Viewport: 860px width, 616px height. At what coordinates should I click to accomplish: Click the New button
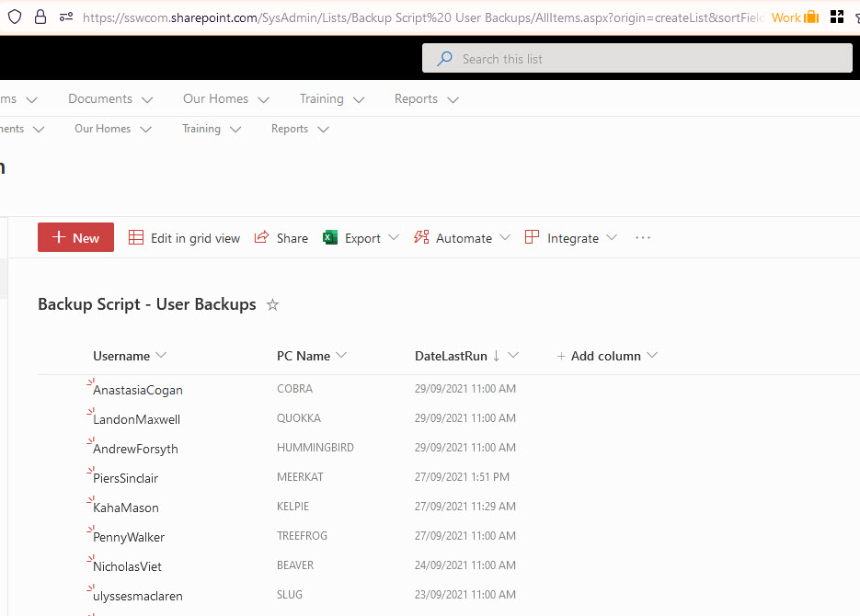[x=75, y=237]
